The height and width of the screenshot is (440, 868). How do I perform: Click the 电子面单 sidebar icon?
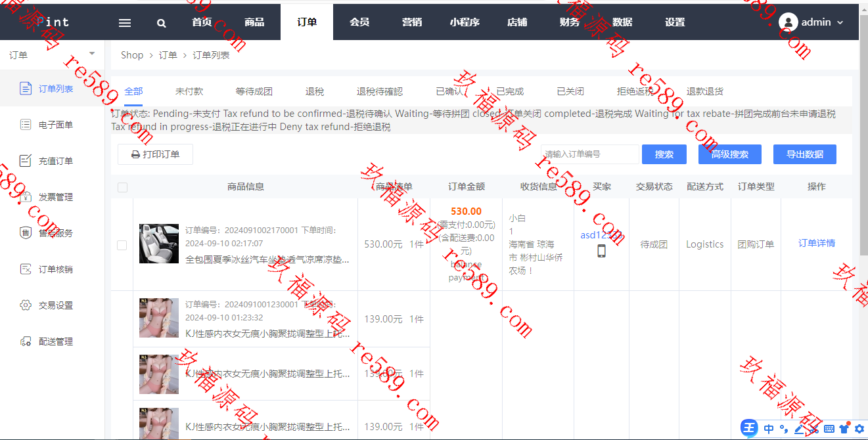(26, 125)
